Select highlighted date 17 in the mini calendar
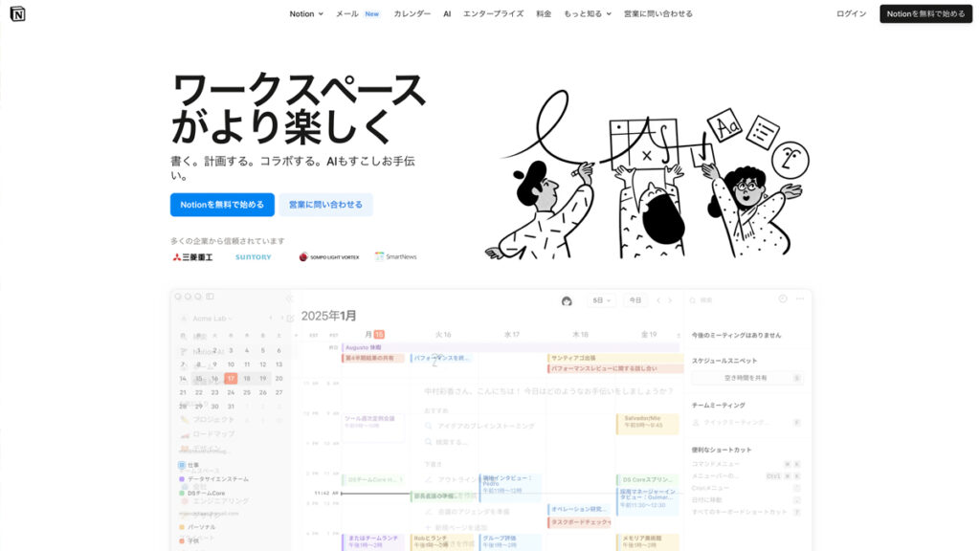The image size is (980, 551). [x=231, y=379]
